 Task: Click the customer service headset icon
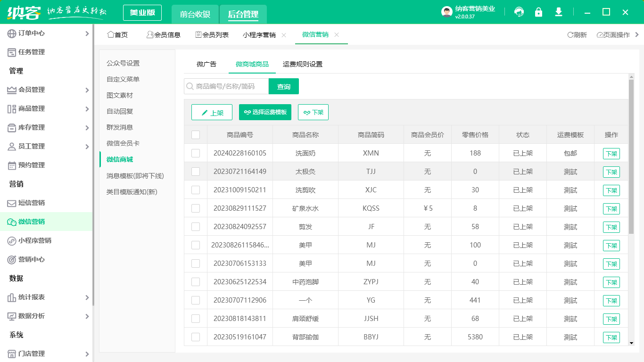point(519,12)
